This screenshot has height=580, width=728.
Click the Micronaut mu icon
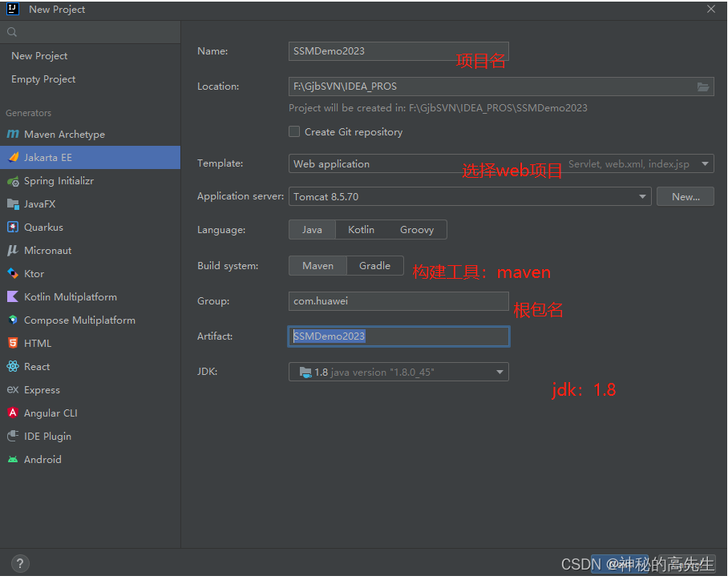(13, 251)
